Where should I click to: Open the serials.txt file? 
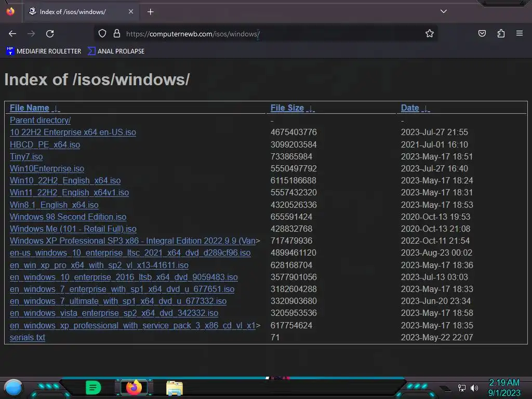tap(28, 338)
